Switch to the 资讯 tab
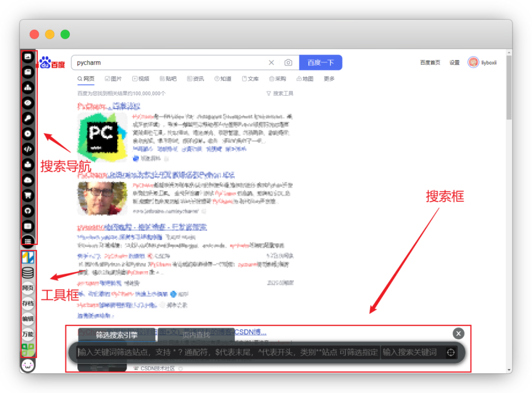The width and height of the screenshot is (532, 393). tap(196, 79)
